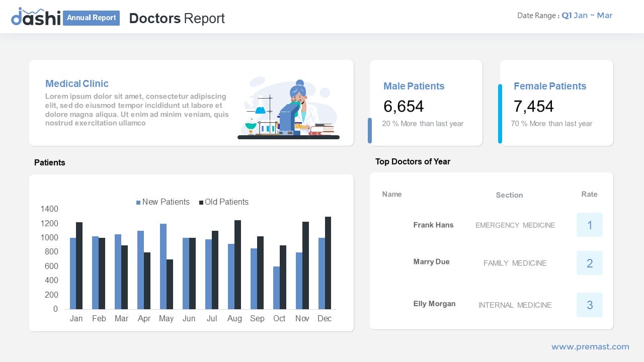Viewport: 644px width, 362px height.
Task: Open the Annual Report badge
Action: tap(92, 18)
